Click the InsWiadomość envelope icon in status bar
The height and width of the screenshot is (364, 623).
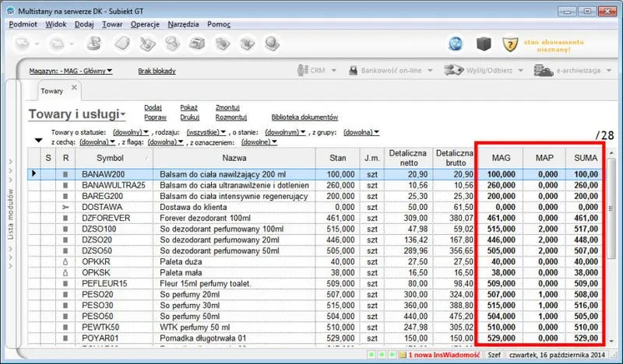pos(401,355)
